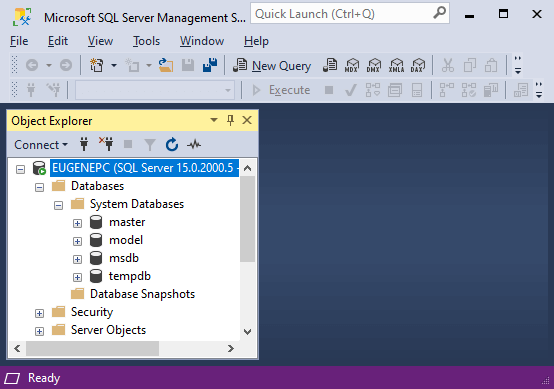
Task: Click Object Explorer Filter funnel icon
Action: [x=150, y=145]
